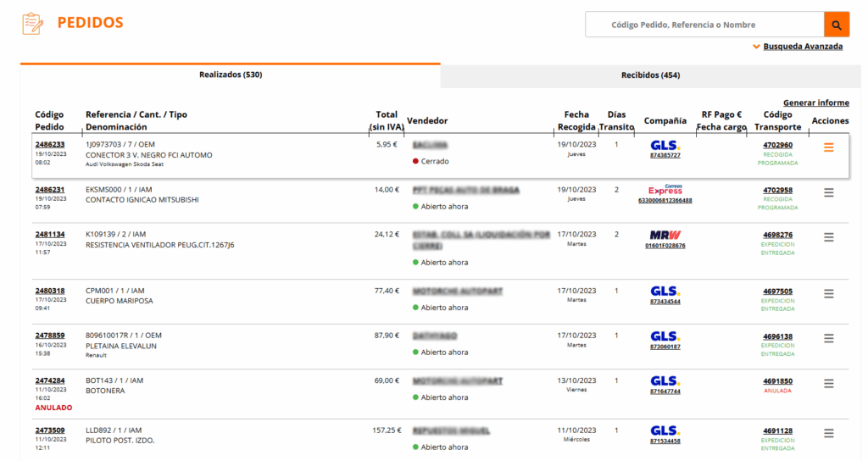Open GLS tracking number 873434544
The image size is (868, 461).
pos(665,302)
